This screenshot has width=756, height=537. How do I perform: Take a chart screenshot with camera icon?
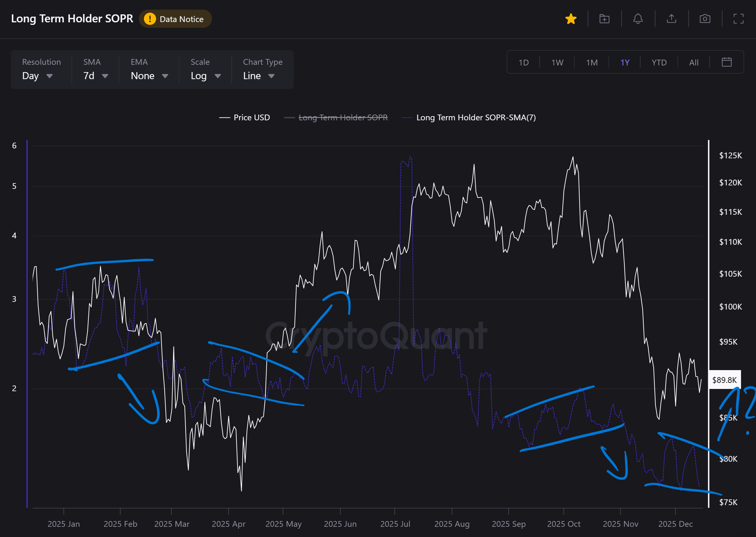[x=705, y=19]
